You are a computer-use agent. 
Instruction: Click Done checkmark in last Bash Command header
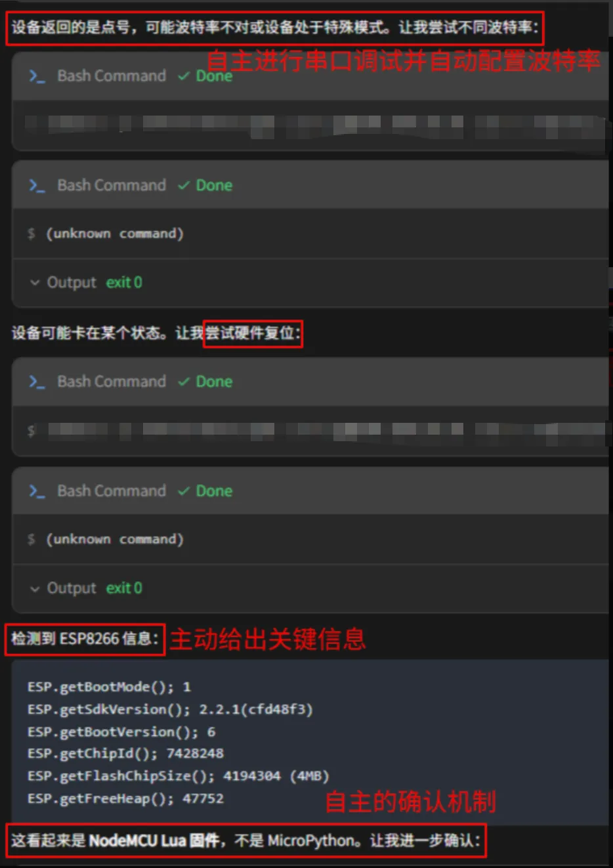coord(184,491)
